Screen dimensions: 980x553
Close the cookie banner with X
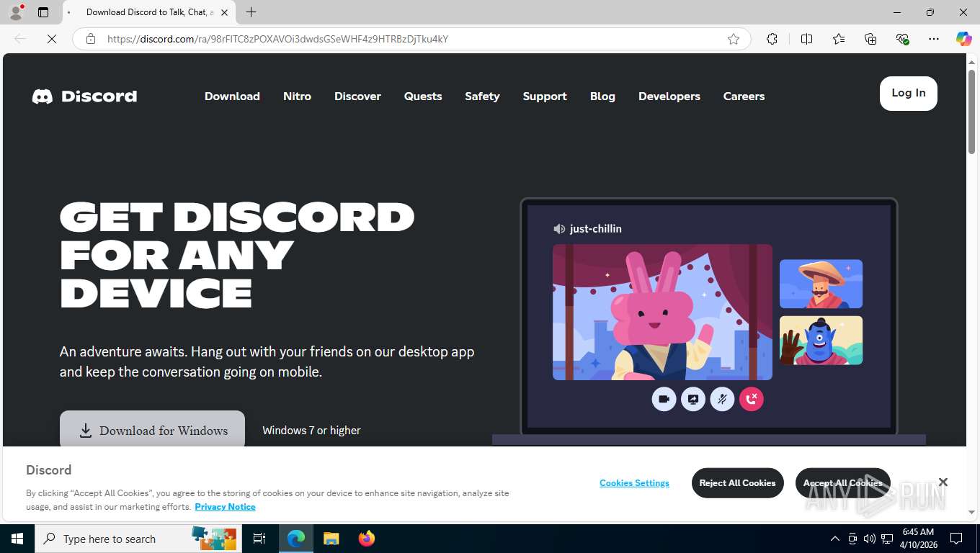pyautogui.click(x=943, y=482)
